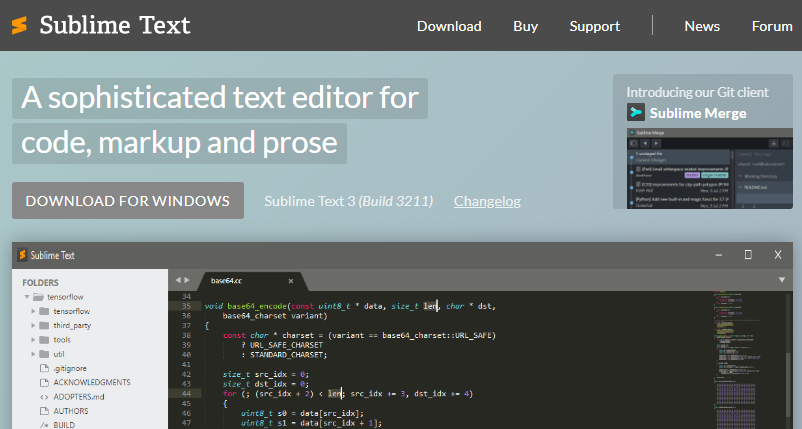
Task: Click the Sublime Text window title icon
Action: pyautogui.click(x=22, y=255)
